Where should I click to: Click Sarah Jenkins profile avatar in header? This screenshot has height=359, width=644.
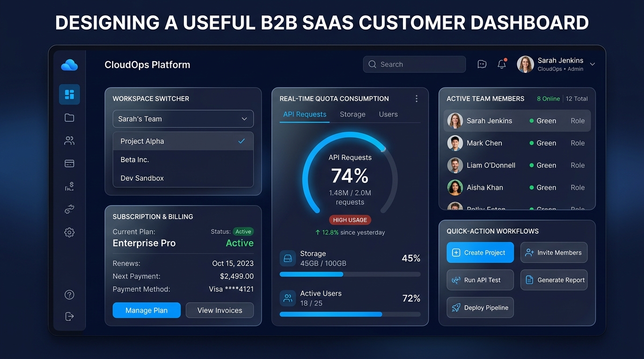[525, 65]
